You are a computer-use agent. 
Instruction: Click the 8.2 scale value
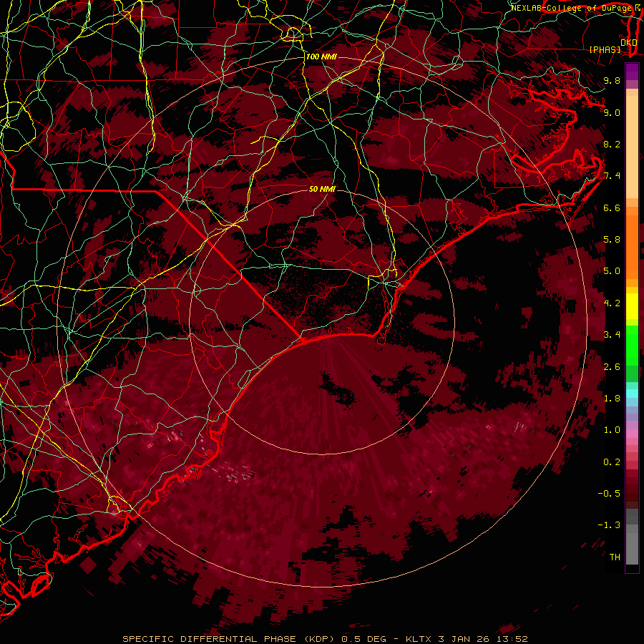[612, 144]
